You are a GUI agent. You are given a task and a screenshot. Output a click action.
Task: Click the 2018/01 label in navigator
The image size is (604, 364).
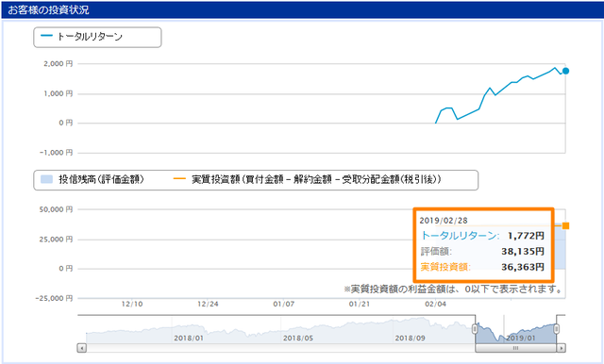point(189,339)
